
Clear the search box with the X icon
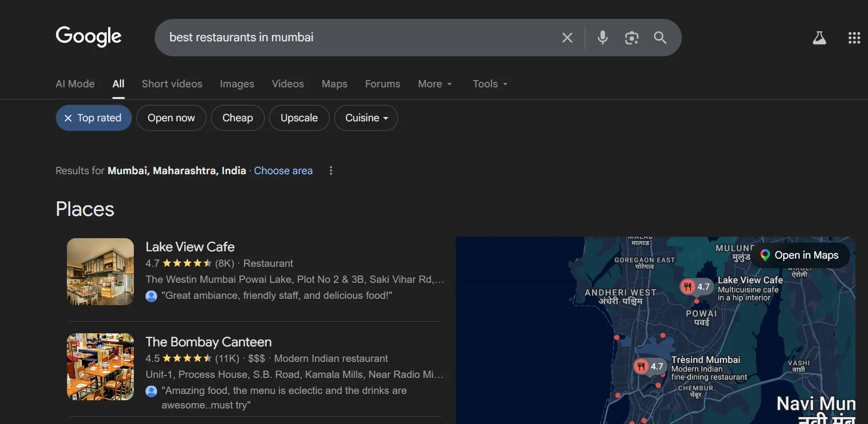tap(567, 37)
